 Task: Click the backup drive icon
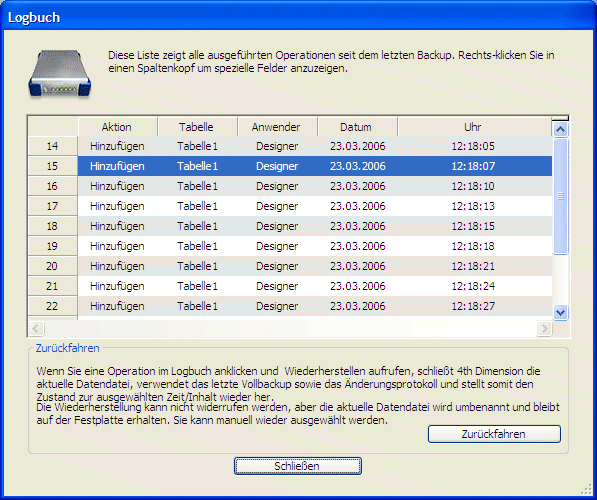pos(60,73)
